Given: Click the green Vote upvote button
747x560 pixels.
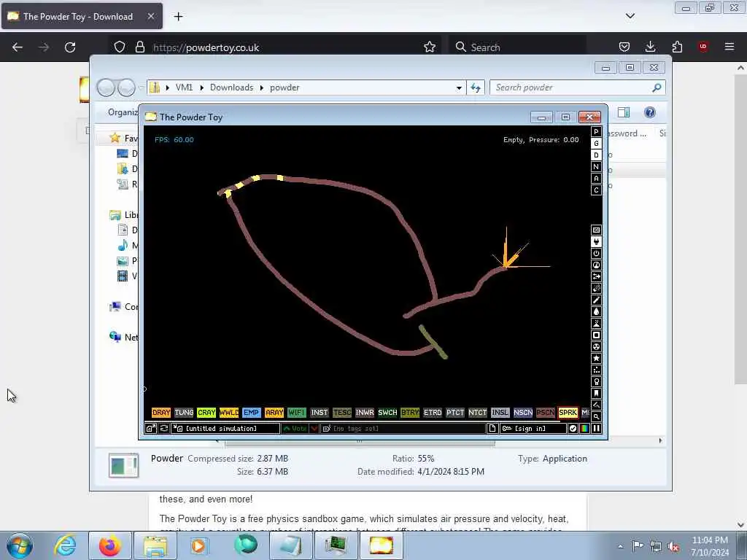Looking at the screenshot, I should (295, 429).
